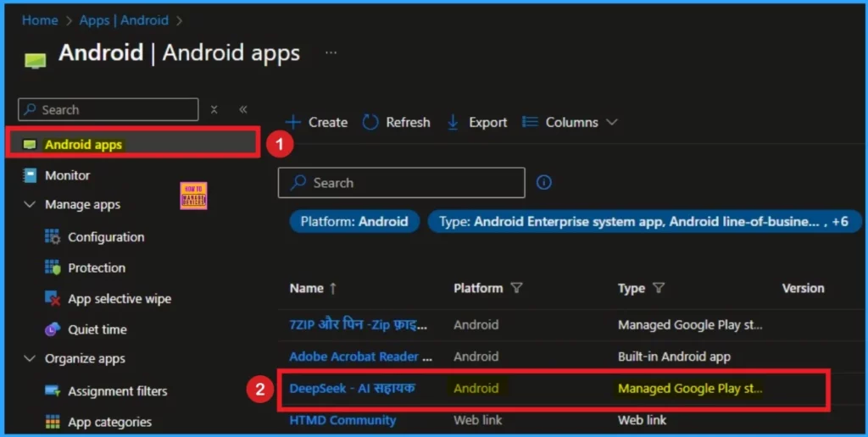Screen dimensions: 868x437
Task: Focus the sidebar Search field
Action: tap(108, 109)
